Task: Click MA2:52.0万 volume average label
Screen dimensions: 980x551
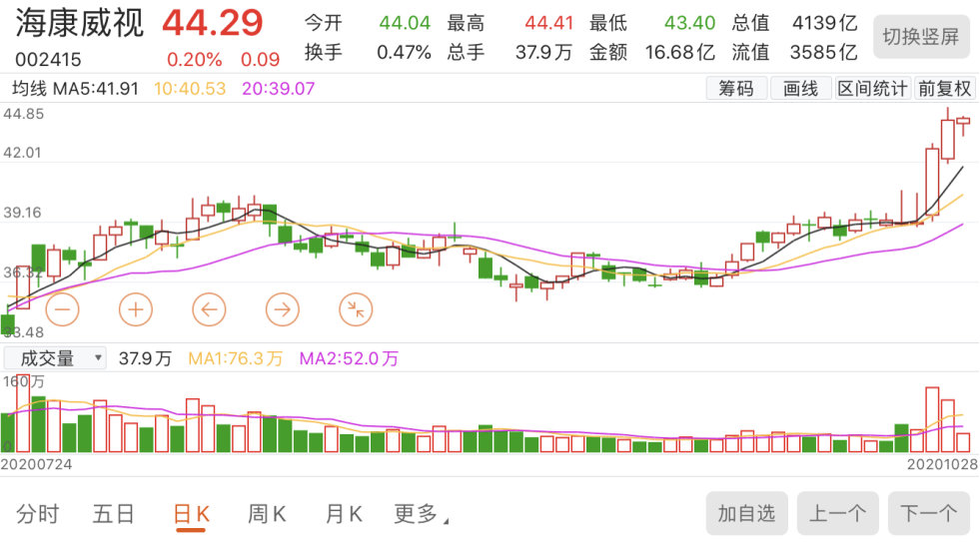Action: (349, 358)
